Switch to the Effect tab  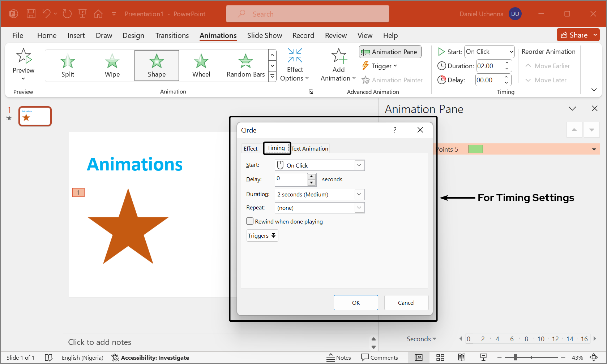click(x=251, y=148)
